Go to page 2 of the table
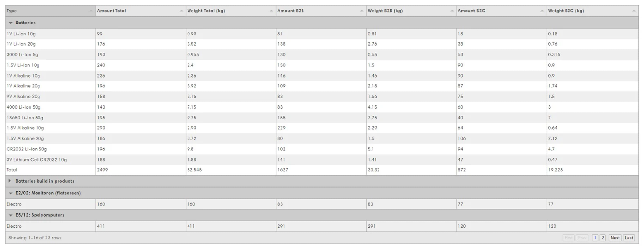 click(x=602, y=238)
